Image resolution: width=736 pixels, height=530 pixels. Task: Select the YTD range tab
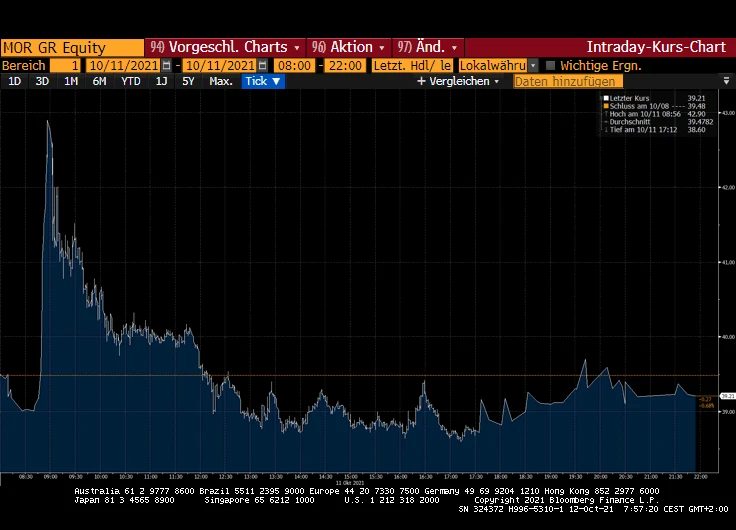(x=130, y=81)
